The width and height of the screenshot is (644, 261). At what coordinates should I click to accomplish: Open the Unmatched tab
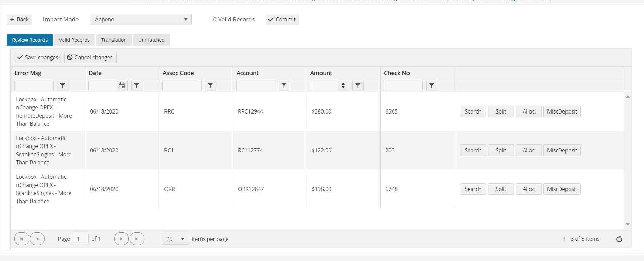click(x=152, y=40)
